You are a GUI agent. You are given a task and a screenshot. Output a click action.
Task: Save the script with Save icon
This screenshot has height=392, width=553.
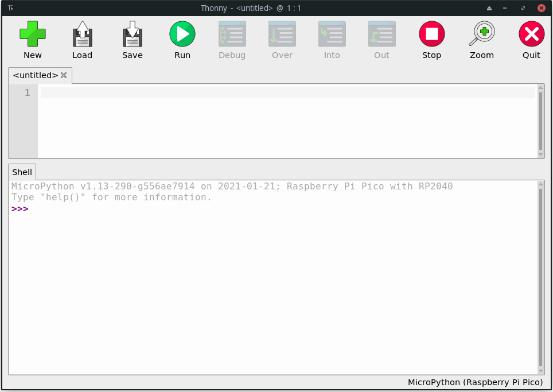(x=133, y=34)
